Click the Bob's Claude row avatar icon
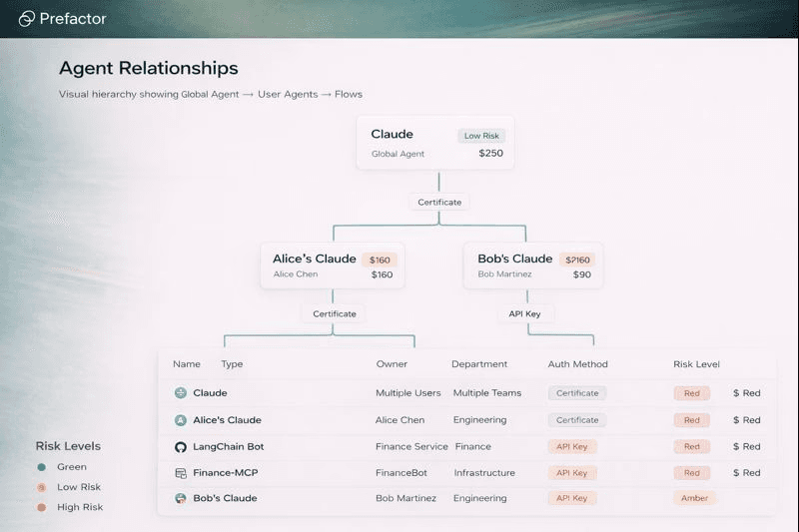Screen dimensions: 799x532 pyautogui.click(x=181, y=498)
